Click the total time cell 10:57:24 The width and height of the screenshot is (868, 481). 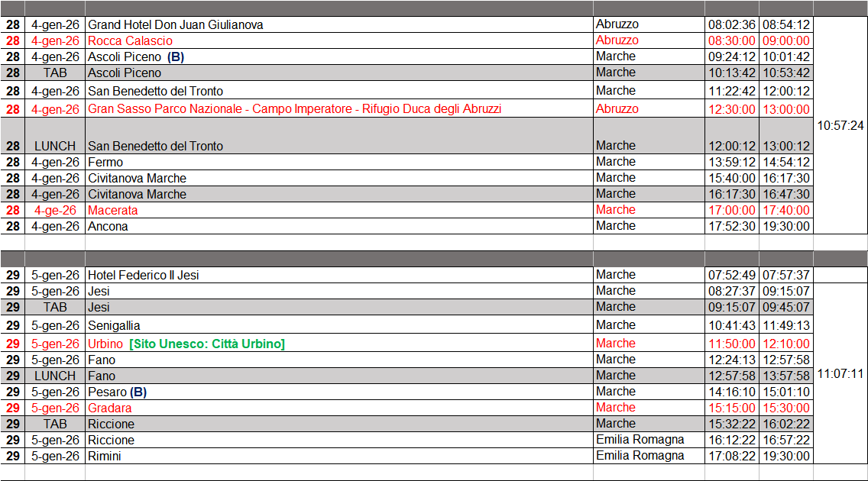(x=840, y=125)
